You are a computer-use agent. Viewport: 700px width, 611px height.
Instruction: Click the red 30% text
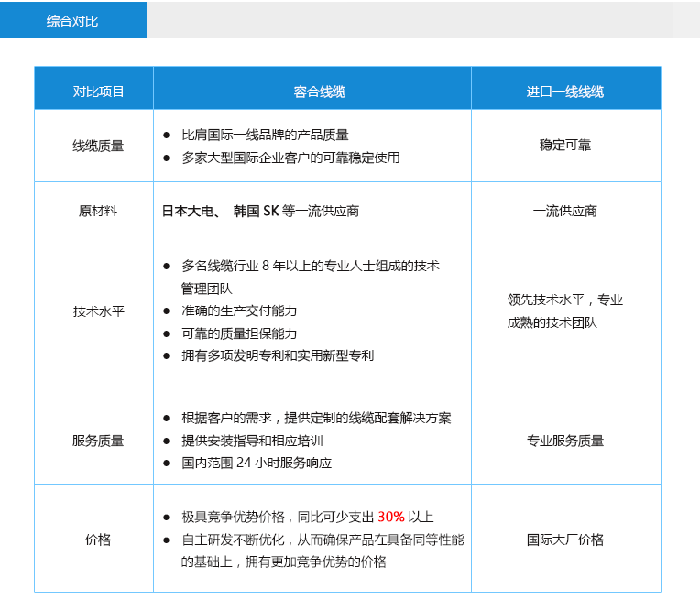(390, 517)
